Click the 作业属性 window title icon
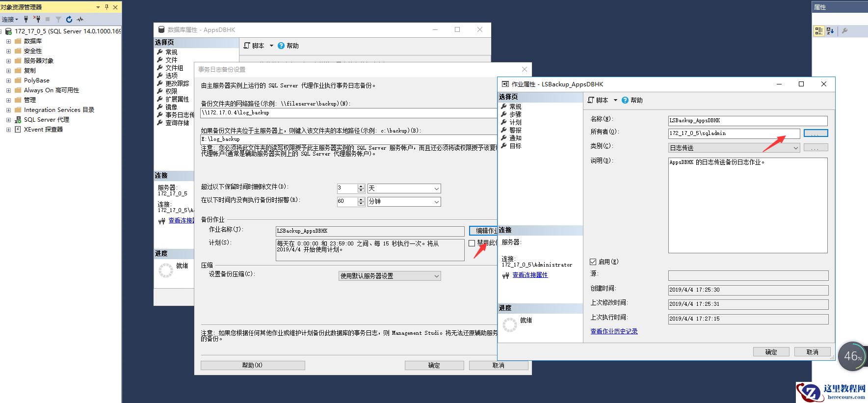The width and height of the screenshot is (868, 403). tap(505, 84)
